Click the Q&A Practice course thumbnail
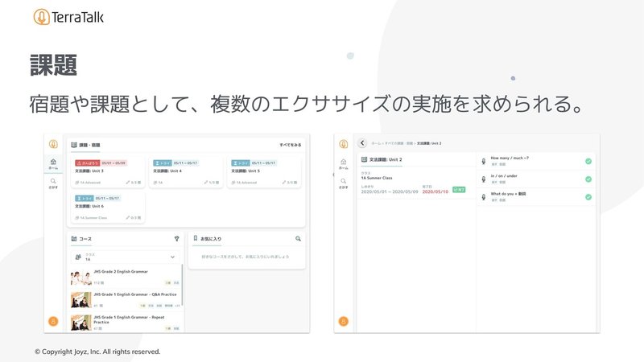This screenshot has width=644, height=362. pos(81,300)
